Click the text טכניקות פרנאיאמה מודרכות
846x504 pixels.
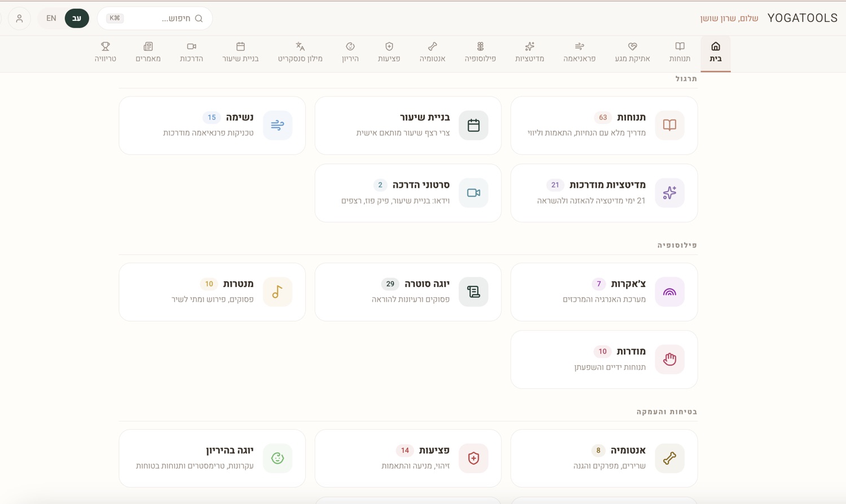click(x=208, y=133)
